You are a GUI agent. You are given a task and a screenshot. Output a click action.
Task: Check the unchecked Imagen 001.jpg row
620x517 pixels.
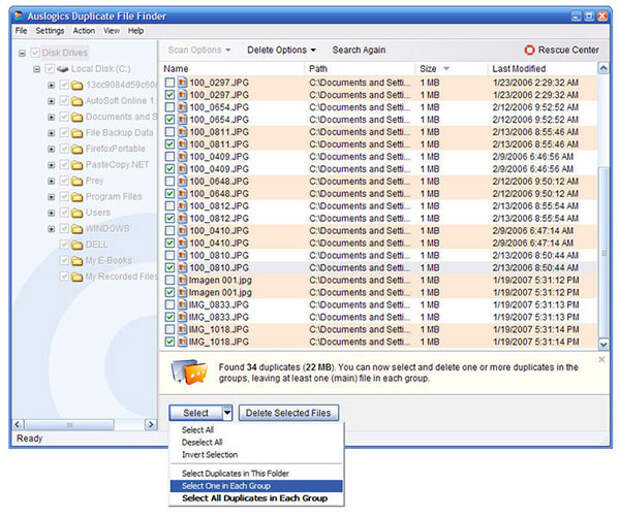tap(170, 280)
